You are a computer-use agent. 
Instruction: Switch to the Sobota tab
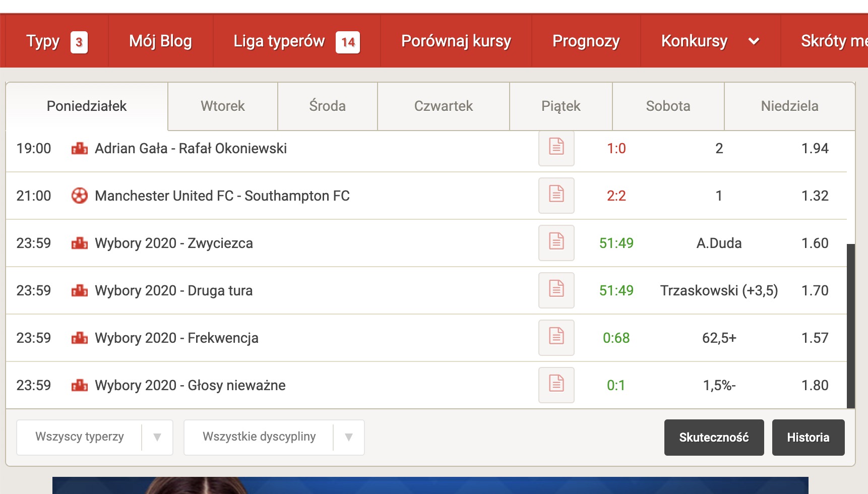tap(668, 106)
